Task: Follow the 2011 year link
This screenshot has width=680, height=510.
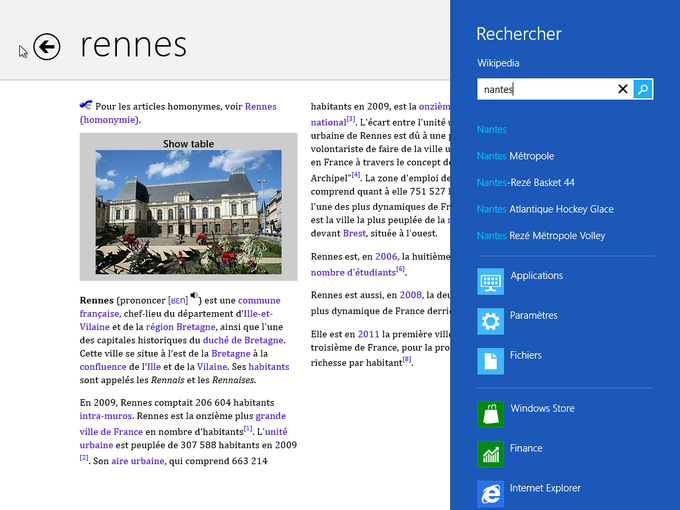Action: [x=368, y=334]
